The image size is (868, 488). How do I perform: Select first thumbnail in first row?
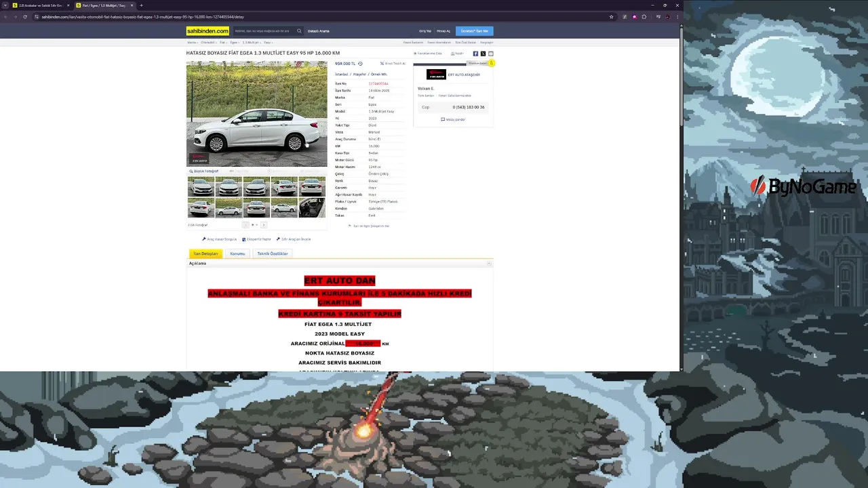tap(201, 187)
